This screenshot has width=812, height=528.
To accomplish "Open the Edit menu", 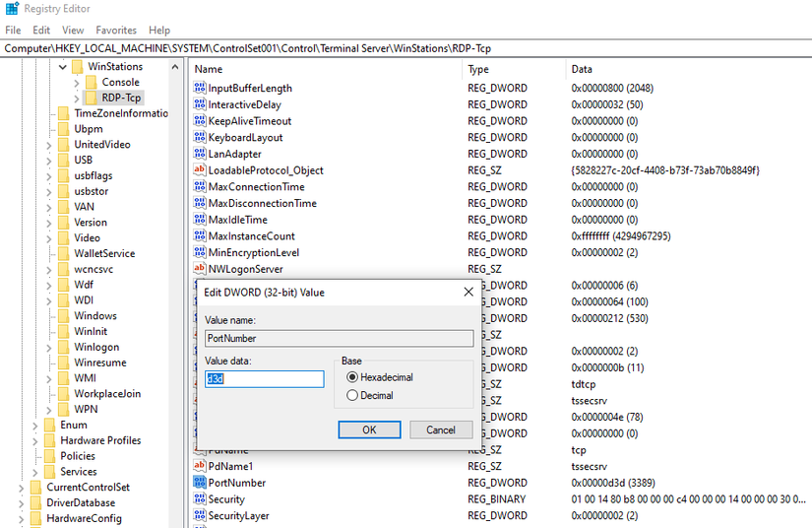I will [41, 31].
